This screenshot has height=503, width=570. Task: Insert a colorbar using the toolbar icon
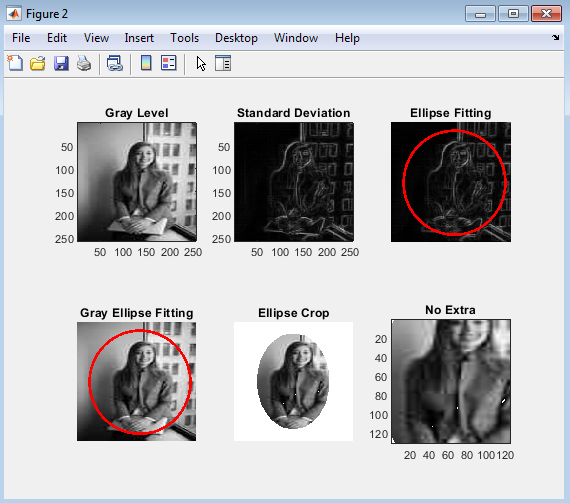click(146, 63)
